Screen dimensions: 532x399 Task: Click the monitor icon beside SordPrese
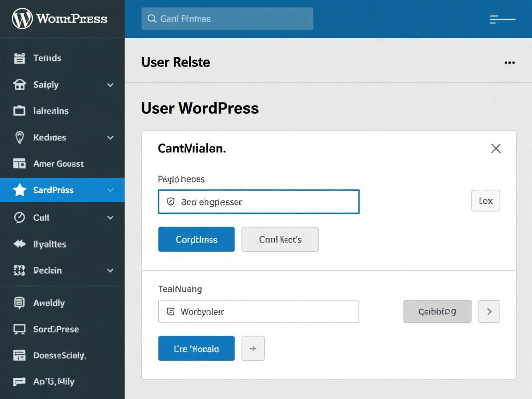(x=19, y=329)
